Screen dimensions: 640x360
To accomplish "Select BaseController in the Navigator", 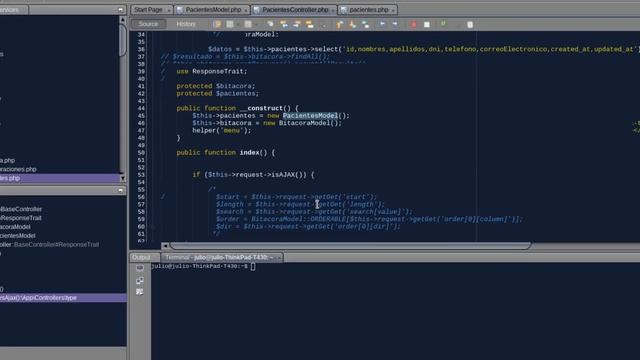I will 21,209.
